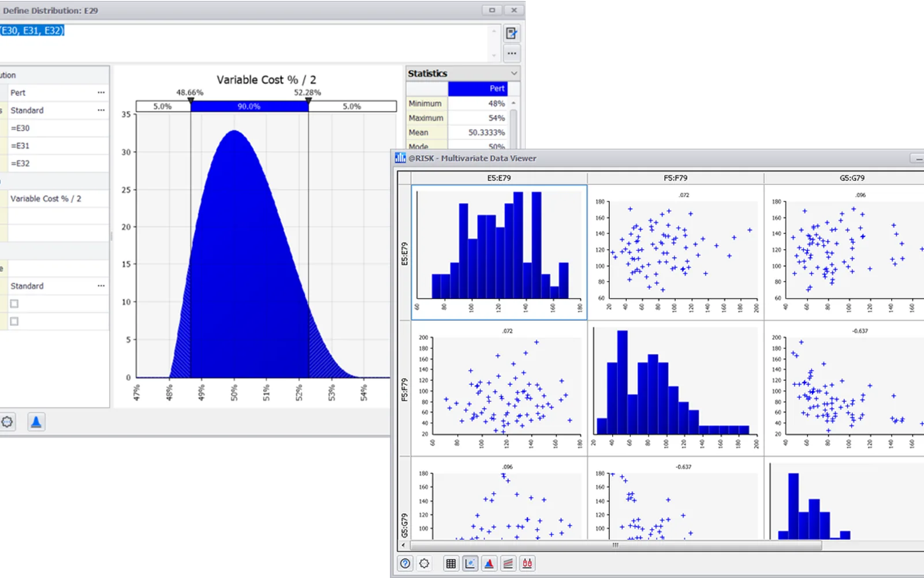Select the Maximum 54% statistics value
This screenshot has width=924, height=578.
pos(478,118)
